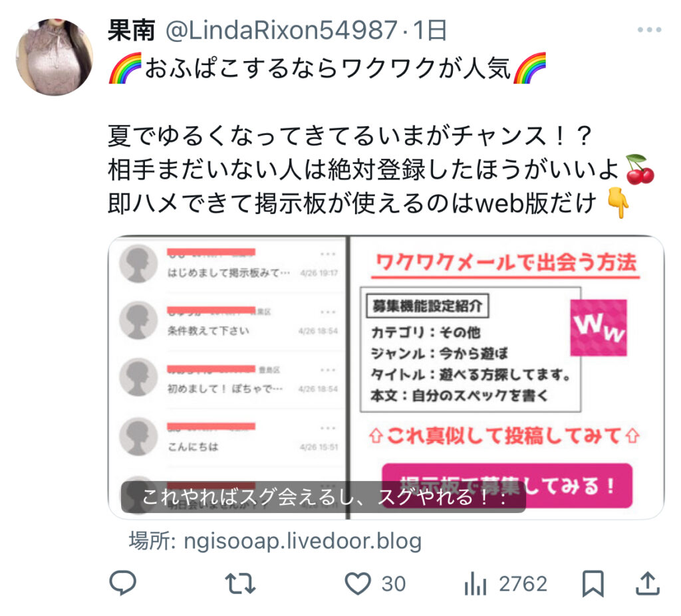Click the 2762 view count
This screenshot has height=616, width=681.
point(523,584)
